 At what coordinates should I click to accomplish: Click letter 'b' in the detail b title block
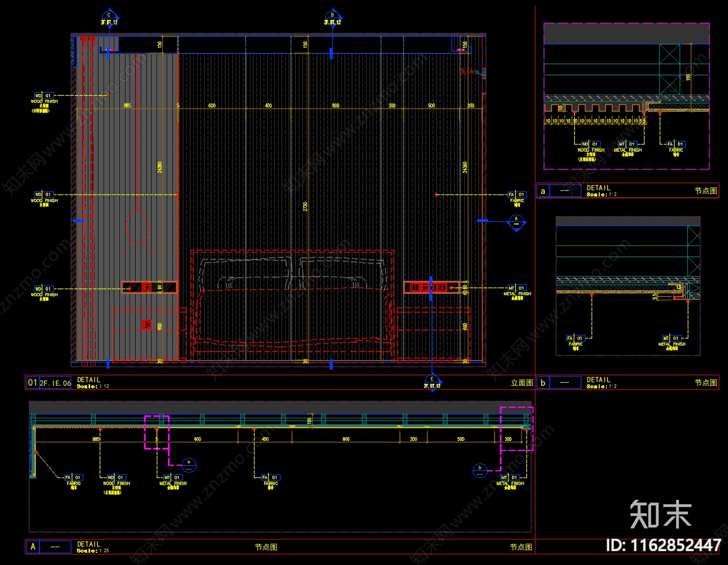(543, 383)
